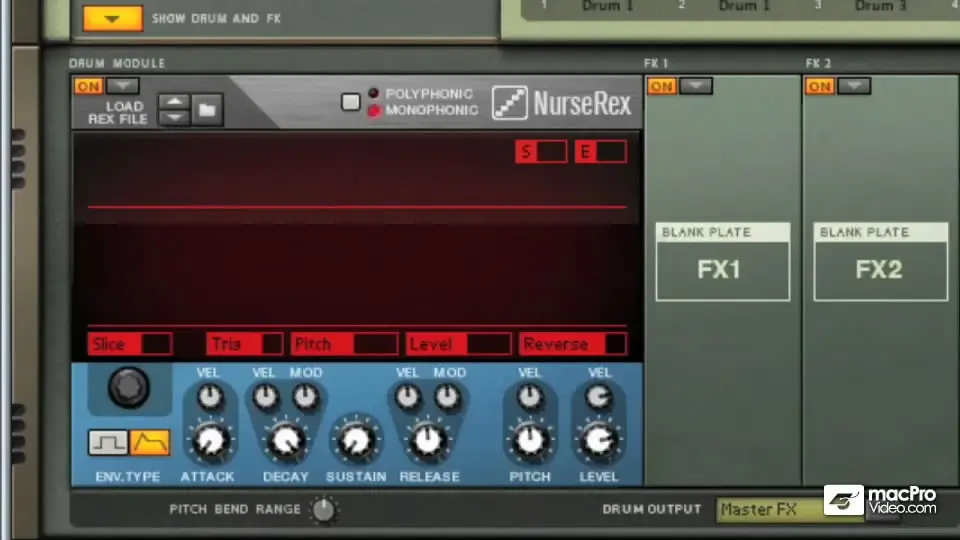Image resolution: width=960 pixels, height=540 pixels.
Task: Click the Decay MOD small knob
Action: click(x=305, y=397)
